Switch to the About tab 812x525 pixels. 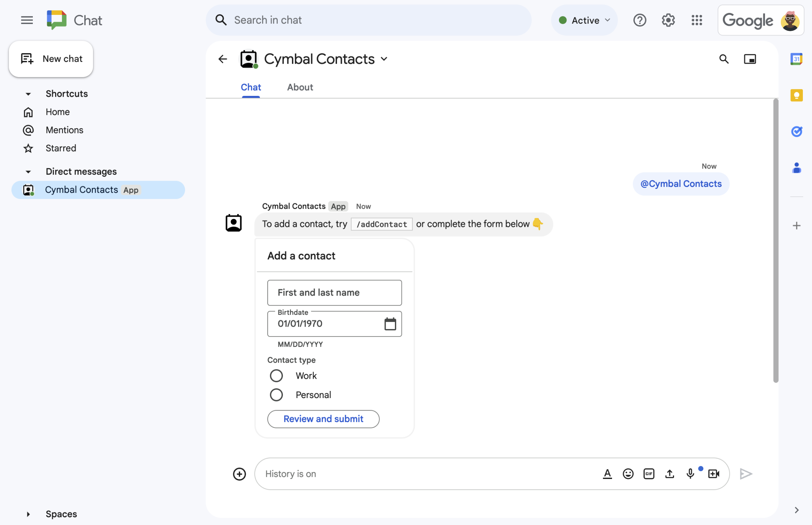(x=300, y=86)
